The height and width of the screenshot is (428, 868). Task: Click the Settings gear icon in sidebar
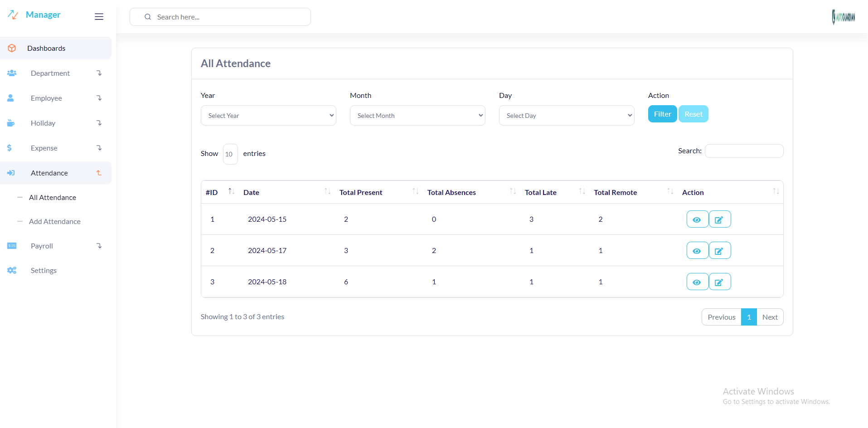coord(12,270)
